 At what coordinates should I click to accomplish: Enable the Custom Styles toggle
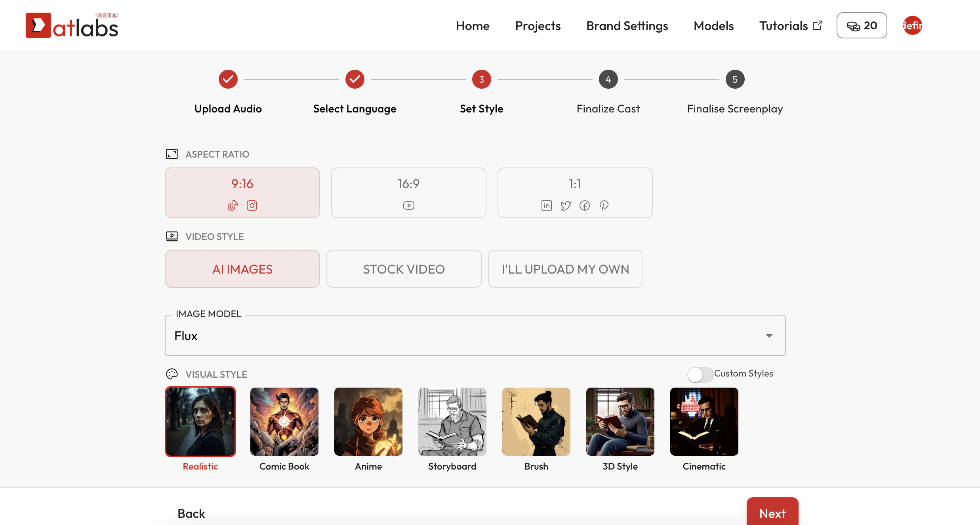coord(700,374)
